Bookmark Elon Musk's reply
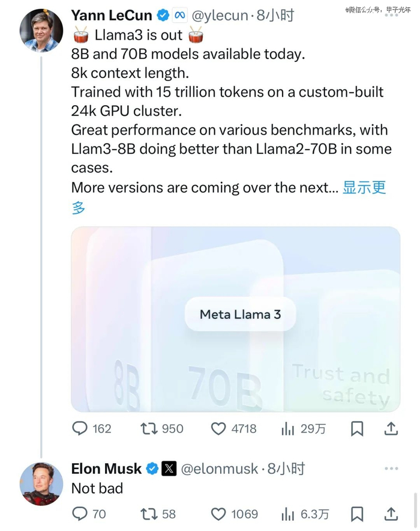Screen dimensions: 420x531 coord(357,514)
